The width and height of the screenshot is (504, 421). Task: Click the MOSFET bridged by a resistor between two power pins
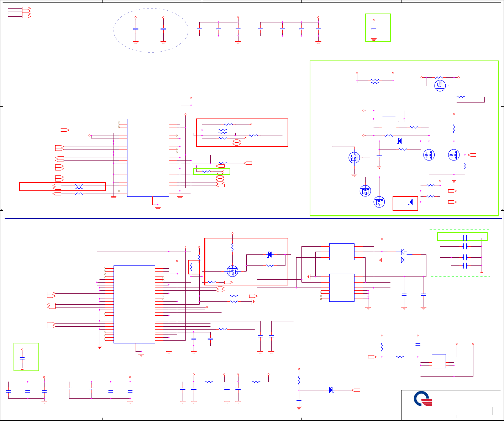[440, 85]
